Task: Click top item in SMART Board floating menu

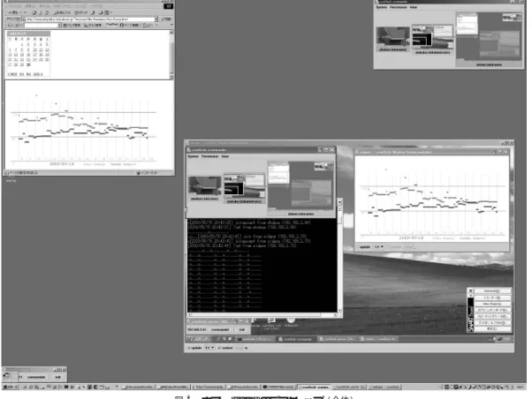Action: (492, 291)
